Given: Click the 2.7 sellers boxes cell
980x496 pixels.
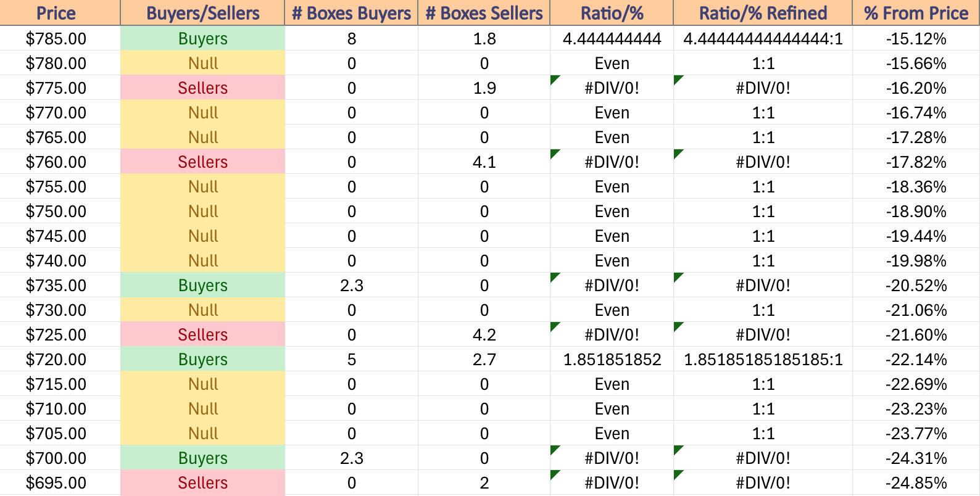Looking at the screenshot, I should (484, 359).
